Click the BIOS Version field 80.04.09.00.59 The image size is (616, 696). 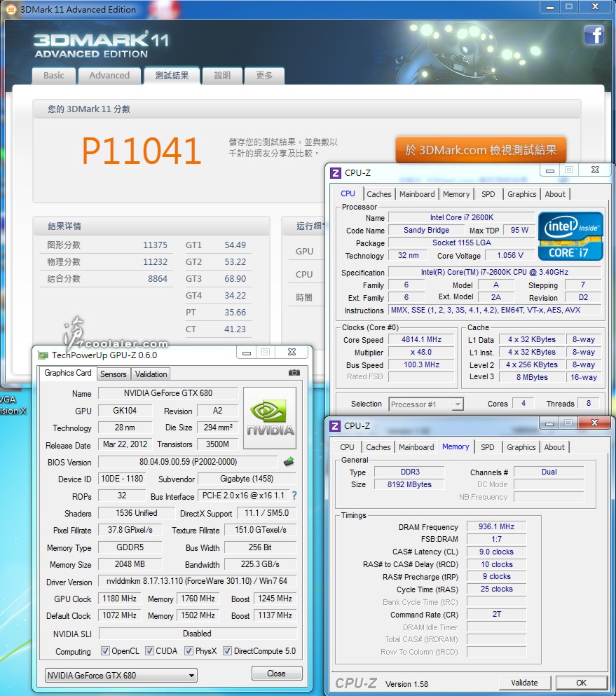pyautogui.click(x=188, y=462)
